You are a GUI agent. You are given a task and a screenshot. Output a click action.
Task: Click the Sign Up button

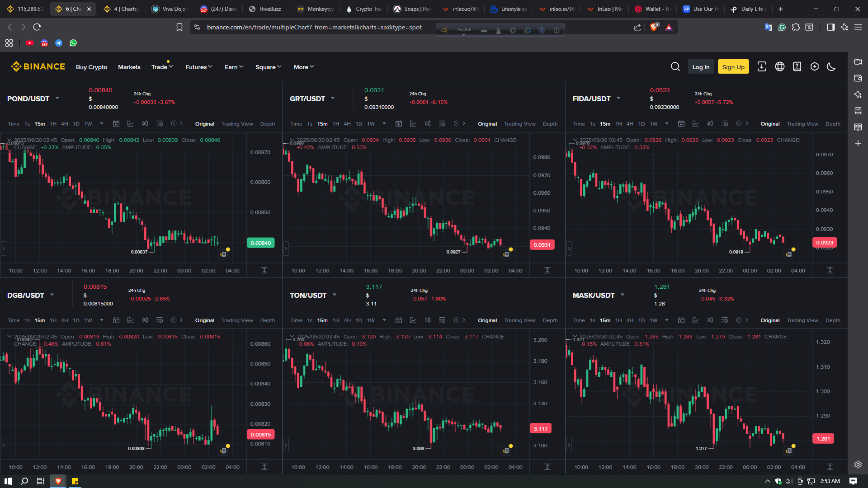coord(733,67)
